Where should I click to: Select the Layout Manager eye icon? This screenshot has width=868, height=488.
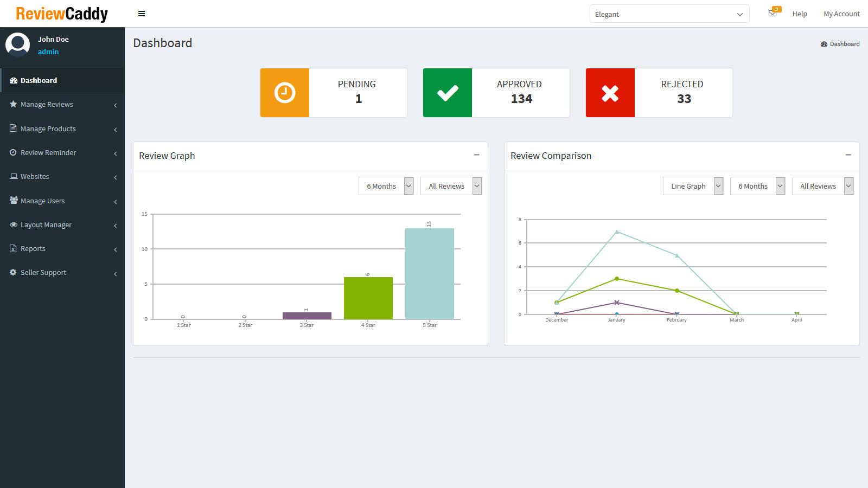click(13, 224)
